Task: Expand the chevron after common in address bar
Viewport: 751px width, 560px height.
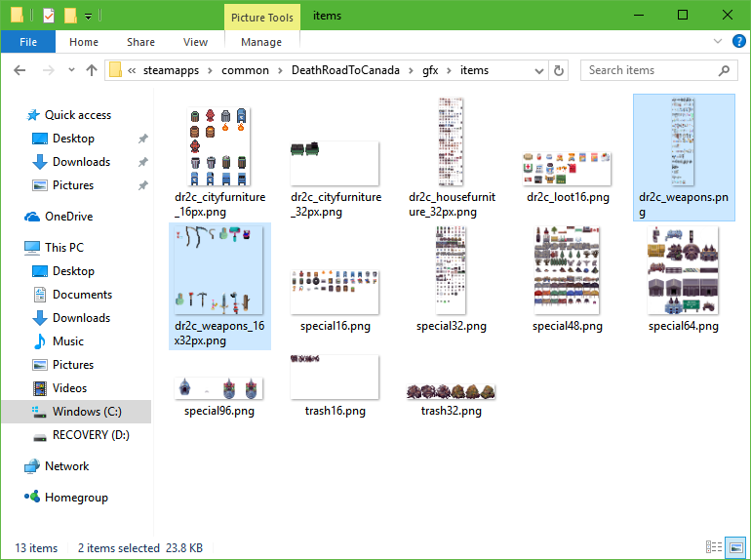Action: (x=280, y=71)
